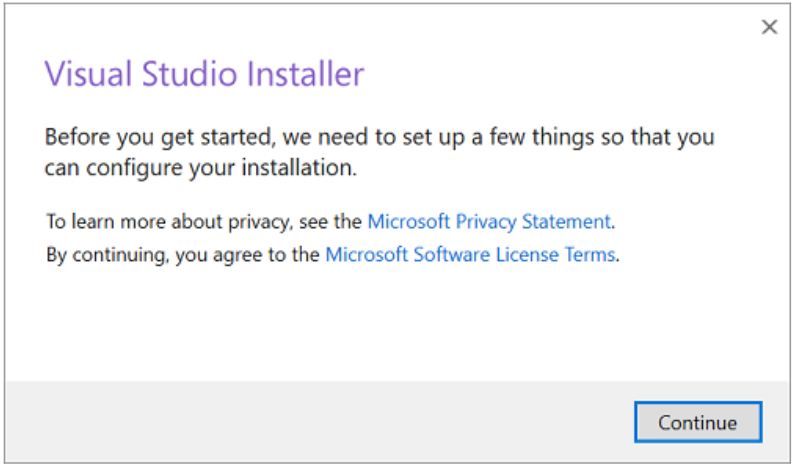Click the Visual Studio Installer heading
The height and width of the screenshot is (467, 794).
pos(204,74)
